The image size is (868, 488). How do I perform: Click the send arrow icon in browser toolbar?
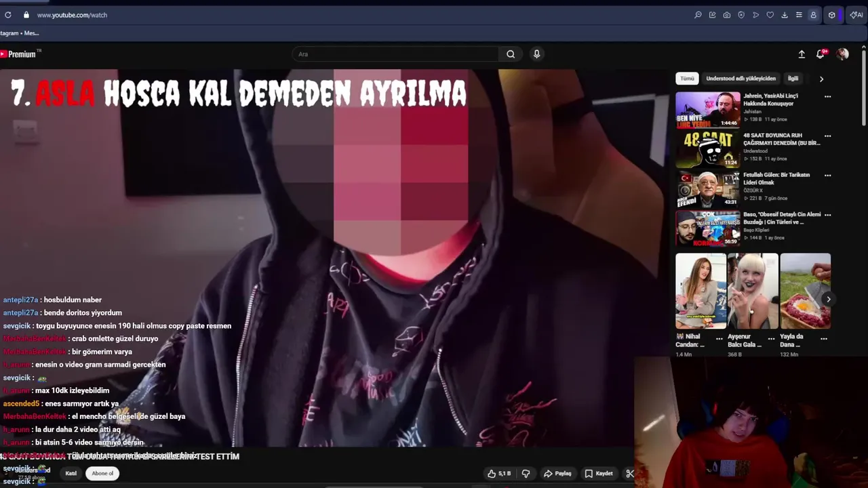[755, 15]
